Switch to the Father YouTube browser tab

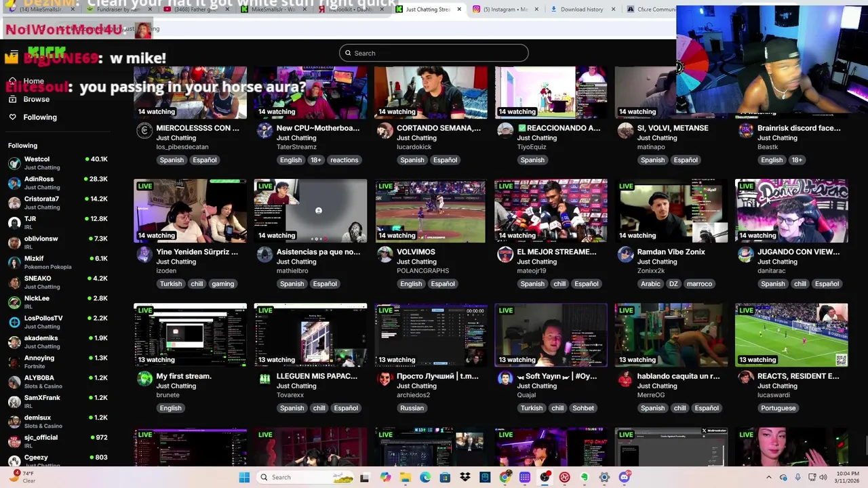tap(197, 9)
